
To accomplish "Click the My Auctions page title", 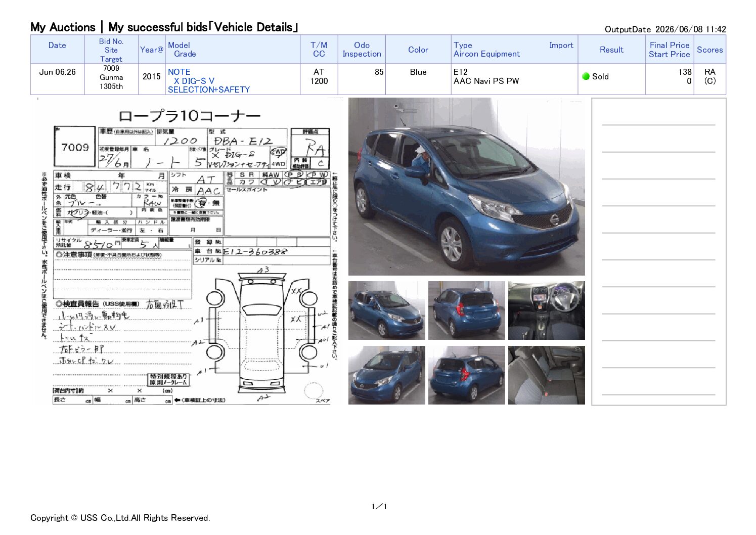I will pos(164,27).
